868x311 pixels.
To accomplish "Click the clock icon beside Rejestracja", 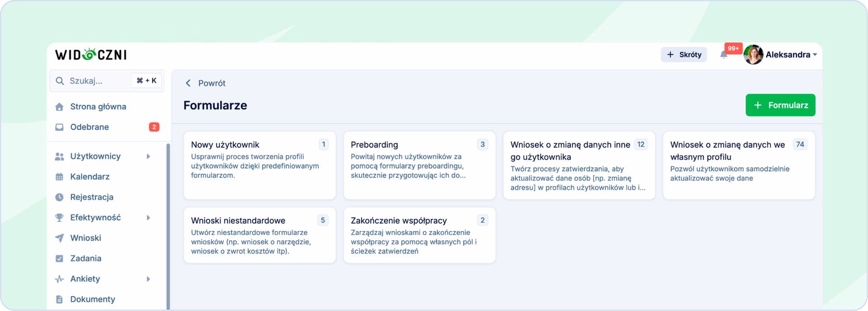I will (59, 197).
